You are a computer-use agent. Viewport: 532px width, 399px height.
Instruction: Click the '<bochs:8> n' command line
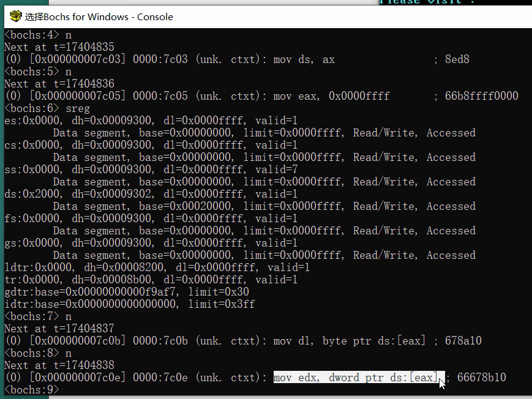[x=38, y=353]
